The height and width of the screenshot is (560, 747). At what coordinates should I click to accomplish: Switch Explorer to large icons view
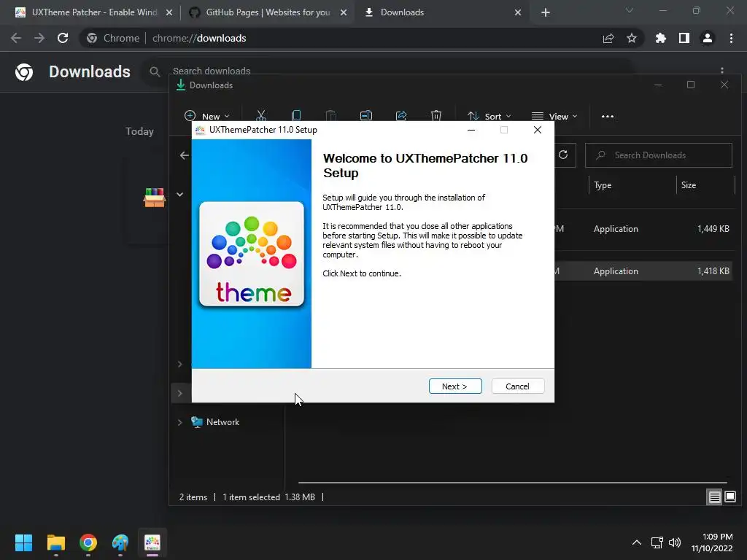point(729,497)
